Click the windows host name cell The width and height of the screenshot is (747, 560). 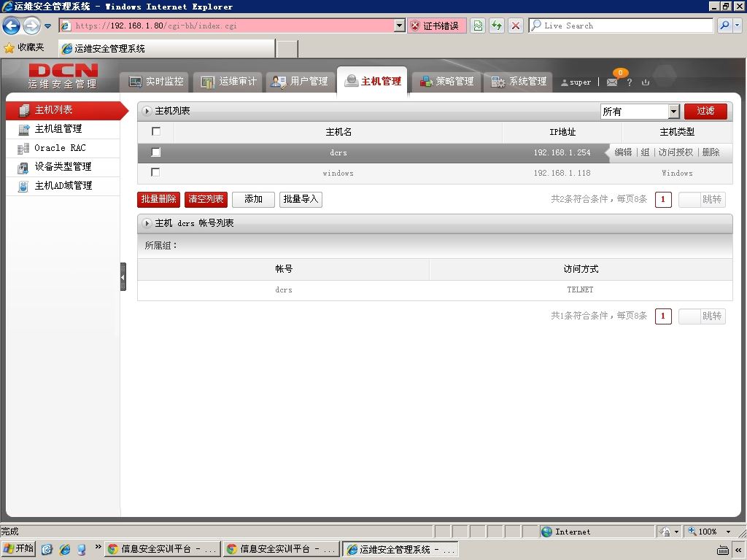(338, 174)
